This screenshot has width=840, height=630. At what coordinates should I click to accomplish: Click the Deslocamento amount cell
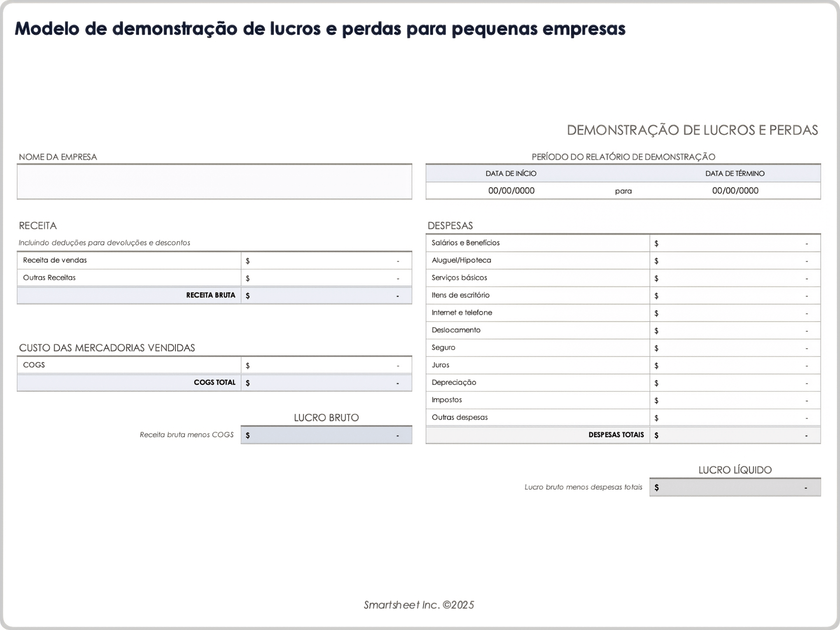(735, 330)
